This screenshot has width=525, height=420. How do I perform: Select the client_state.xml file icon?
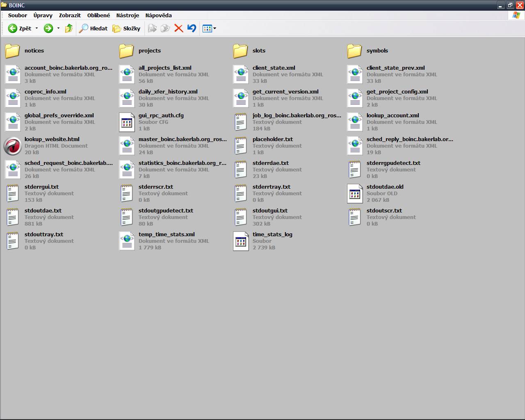coord(241,75)
